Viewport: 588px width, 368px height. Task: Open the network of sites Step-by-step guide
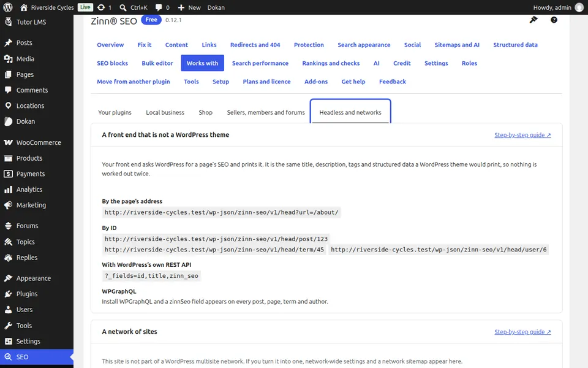(x=522, y=332)
